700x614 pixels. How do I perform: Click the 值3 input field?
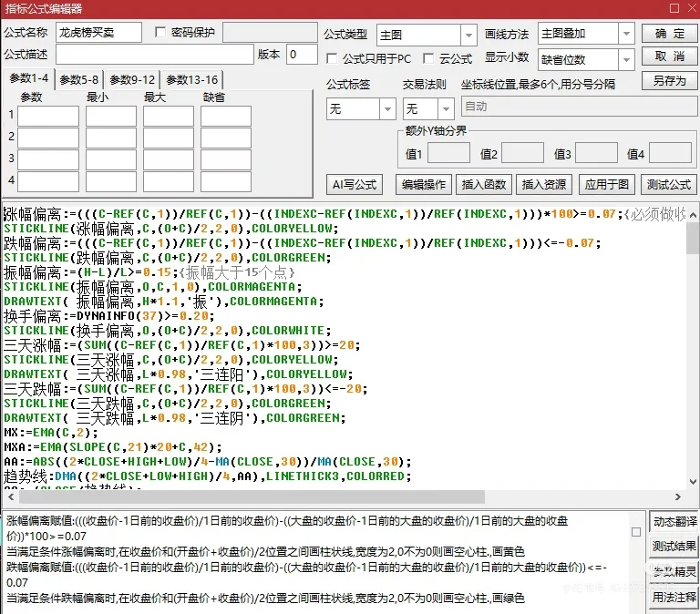pos(596,153)
